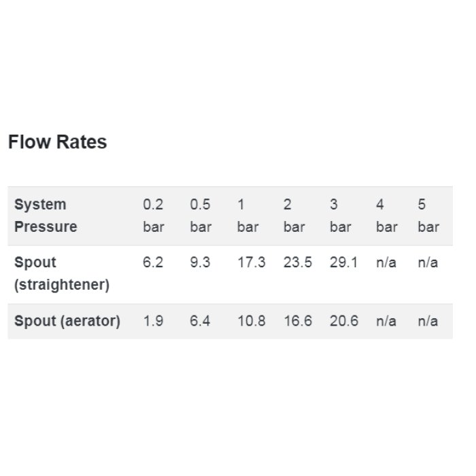Select the 29.1 straightener value
The width and height of the screenshot is (476, 476).
pyautogui.click(x=344, y=262)
